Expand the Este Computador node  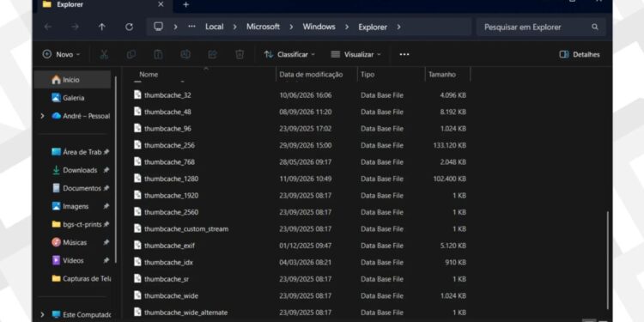point(42,315)
